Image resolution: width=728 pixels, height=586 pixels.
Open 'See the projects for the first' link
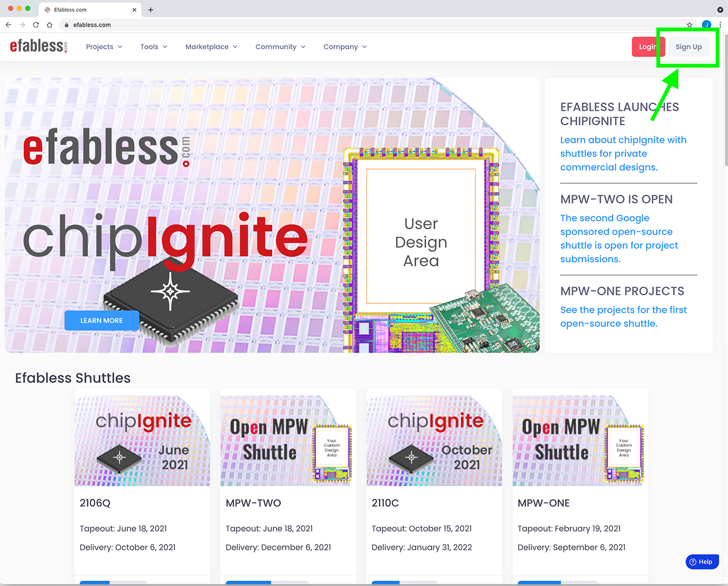[624, 317]
